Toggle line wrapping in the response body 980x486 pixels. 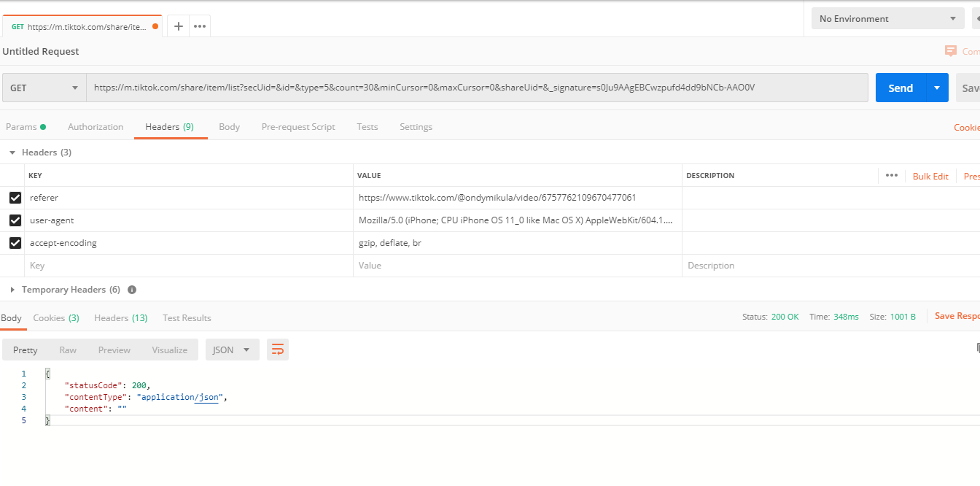coord(277,350)
